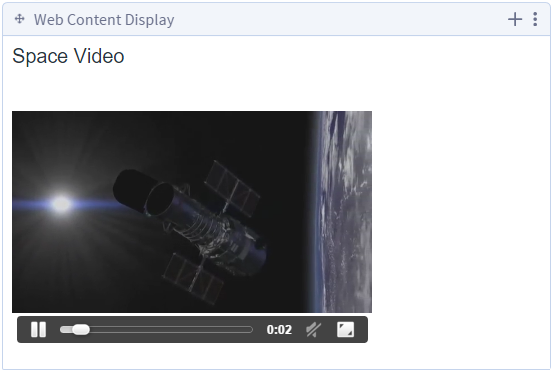Click the plus icon to add content
Viewport: 554px width, 373px height.
point(515,19)
